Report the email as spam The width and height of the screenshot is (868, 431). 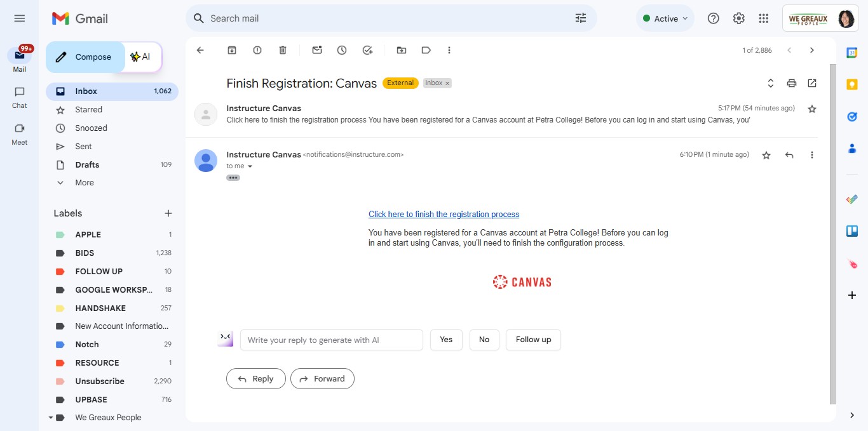257,50
